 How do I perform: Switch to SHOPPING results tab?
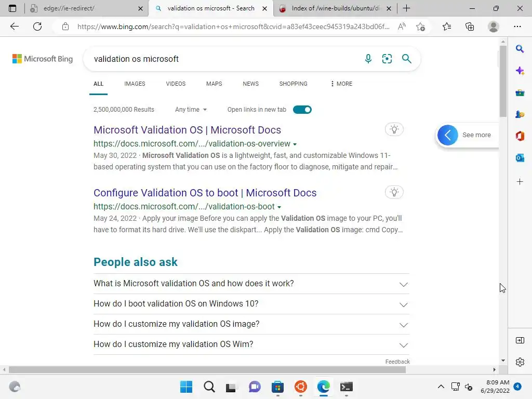point(293,84)
